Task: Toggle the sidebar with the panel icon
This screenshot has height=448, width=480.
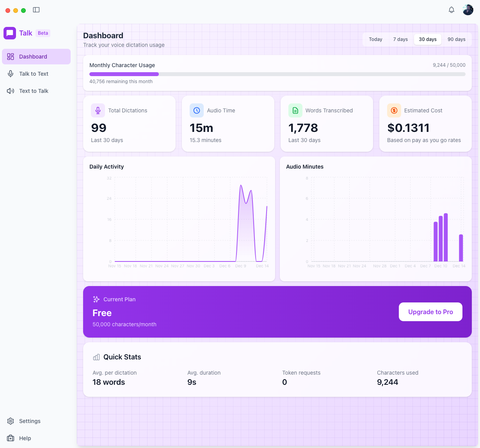Action: point(36,10)
